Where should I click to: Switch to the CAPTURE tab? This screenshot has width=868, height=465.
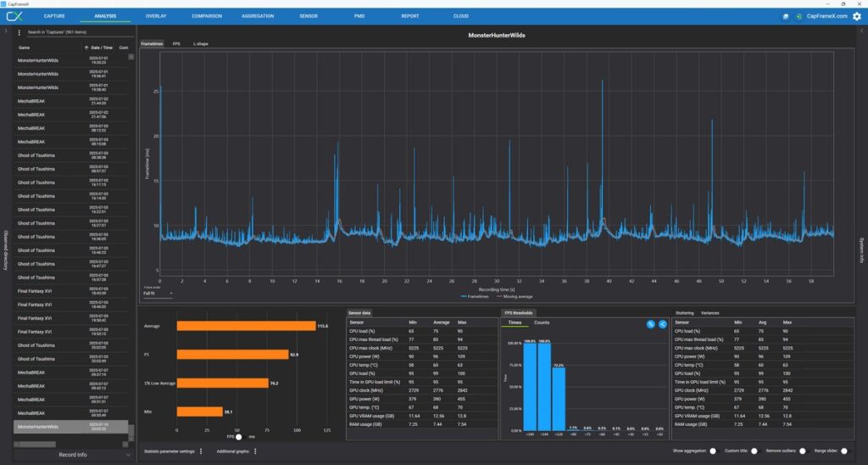[54, 16]
